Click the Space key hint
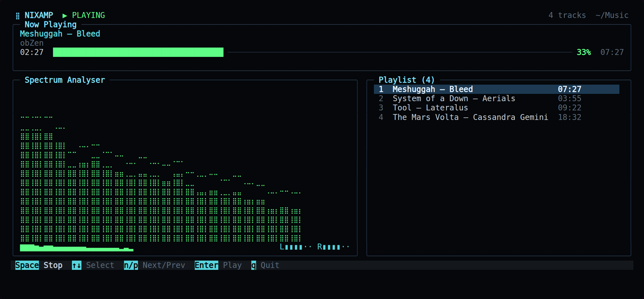The image size is (644, 299). point(27,265)
